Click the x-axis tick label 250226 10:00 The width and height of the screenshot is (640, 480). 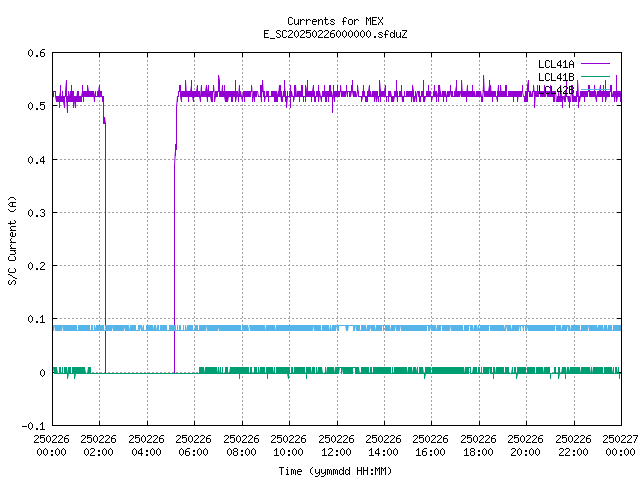[x=288, y=446]
